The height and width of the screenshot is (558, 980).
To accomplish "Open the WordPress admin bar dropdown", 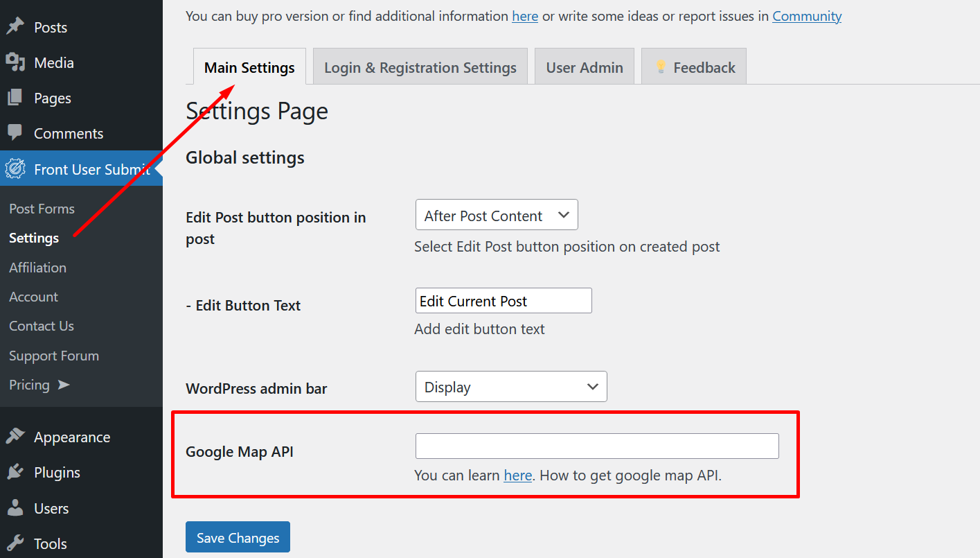I will tap(510, 386).
